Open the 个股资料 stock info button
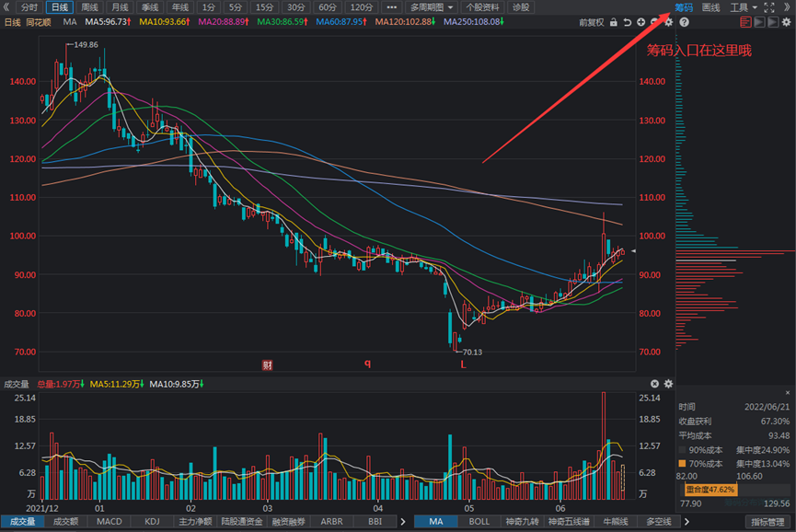Image resolution: width=796 pixels, height=532 pixels. tap(482, 7)
